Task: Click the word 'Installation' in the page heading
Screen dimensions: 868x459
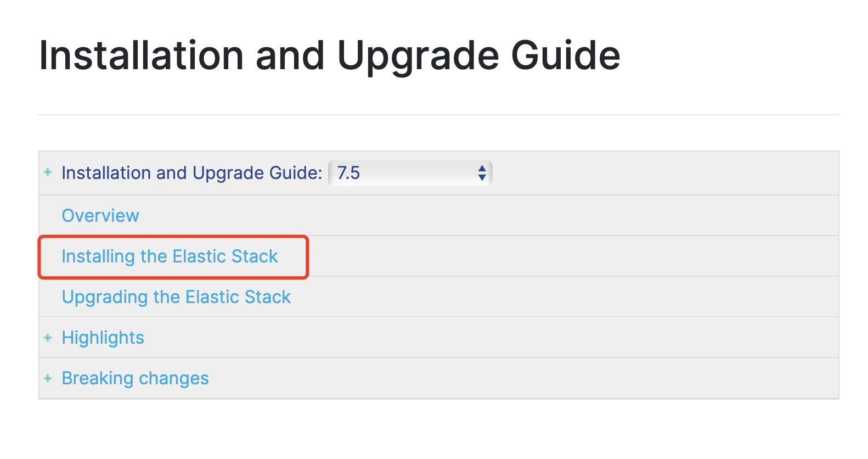Action: (141, 55)
